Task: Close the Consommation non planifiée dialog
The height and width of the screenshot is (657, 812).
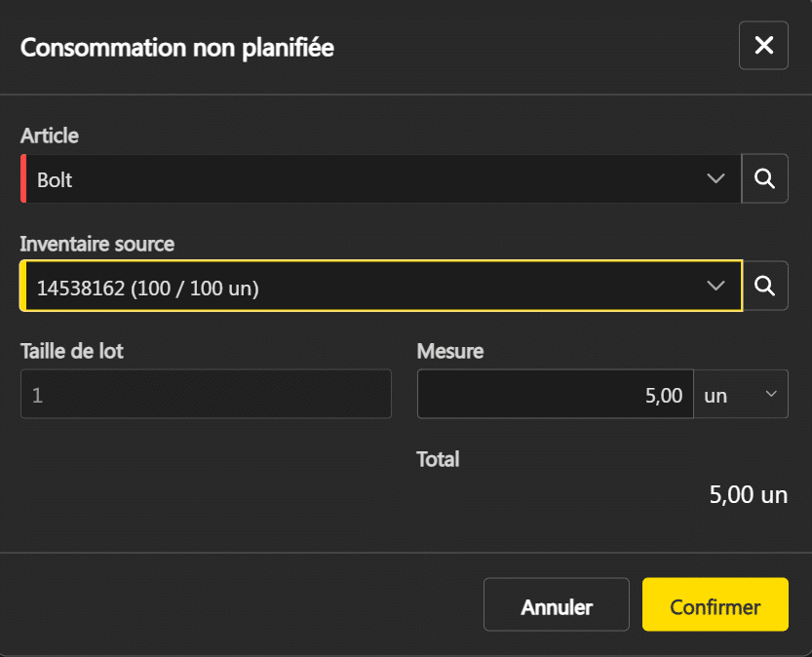Action: coord(763,46)
